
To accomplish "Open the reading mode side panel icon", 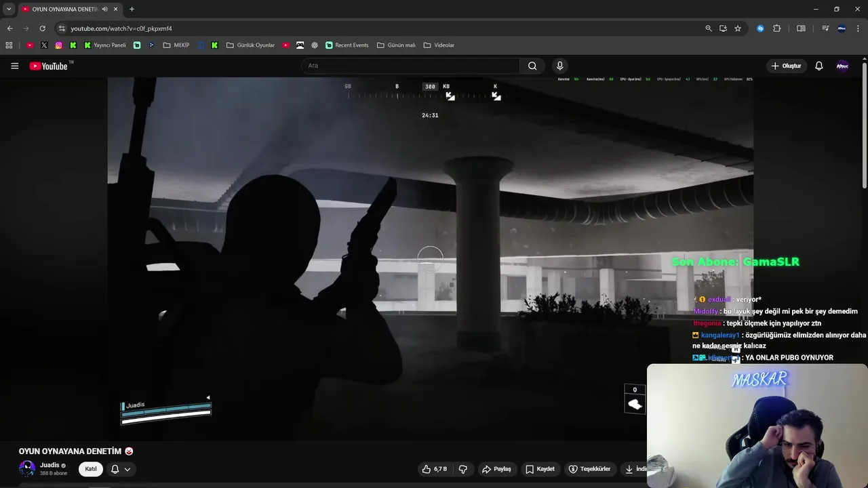I will tap(801, 28).
